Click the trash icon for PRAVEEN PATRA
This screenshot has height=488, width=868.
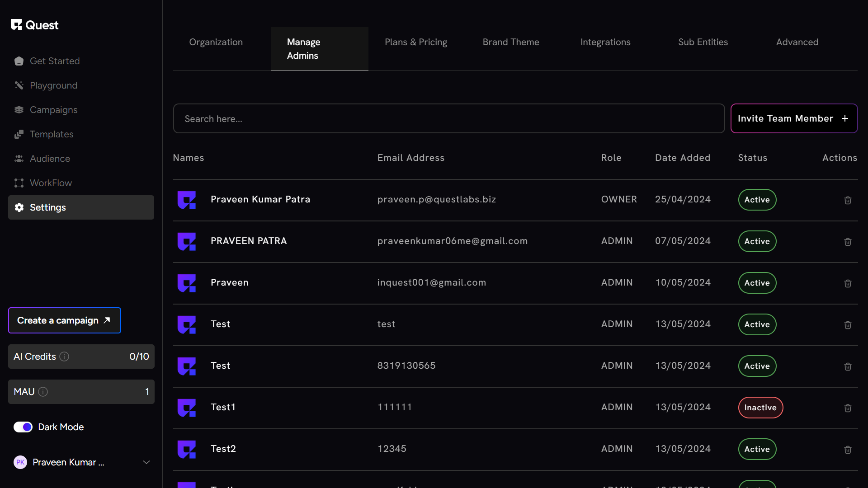[848, 242]
